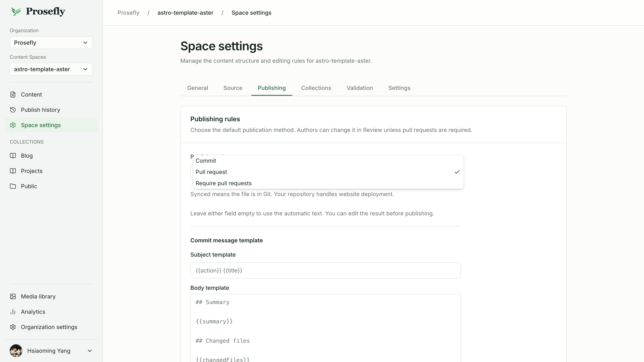Viewport: 644px width, 362px height.
Task: Click the Publish history clock icon
Action: point(13,110)
